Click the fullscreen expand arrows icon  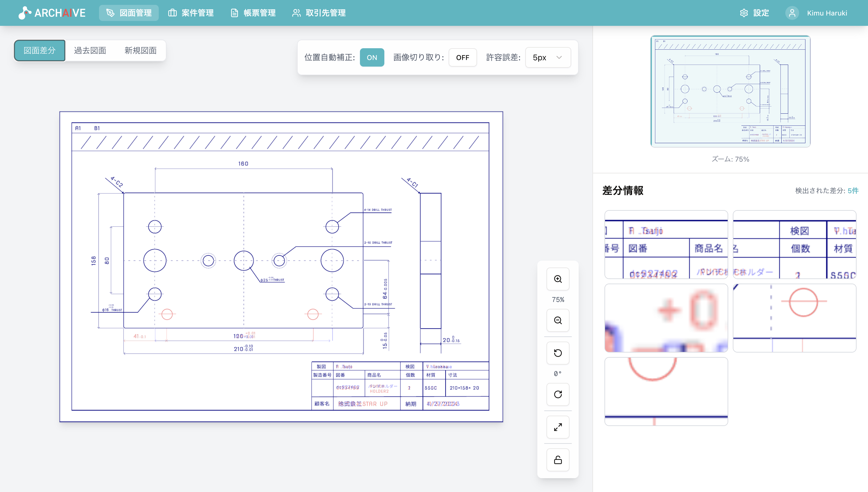pos(558,427)
